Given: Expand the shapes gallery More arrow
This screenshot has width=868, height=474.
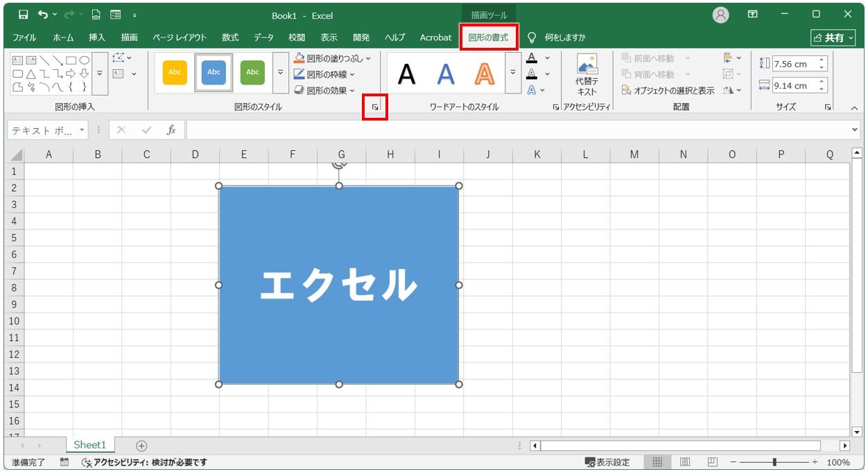Looking at the screenshot, I should pos(101,73).
